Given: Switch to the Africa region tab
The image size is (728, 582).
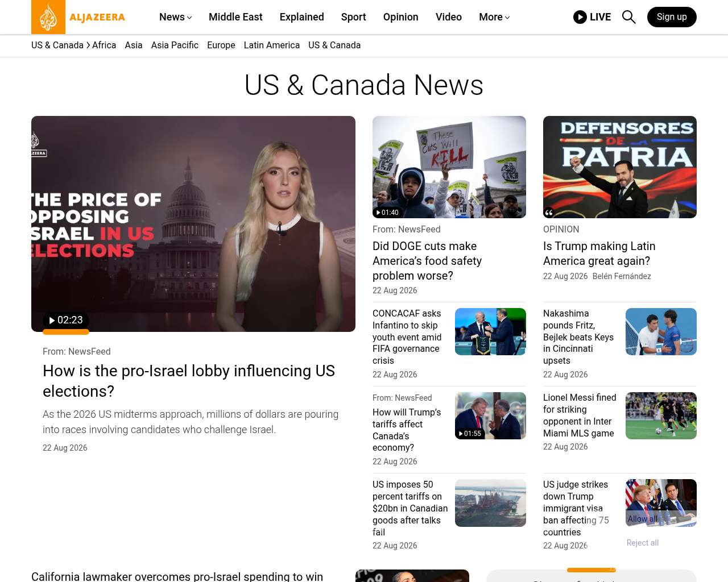Looking at the screenshot, I should click(104, 45).
